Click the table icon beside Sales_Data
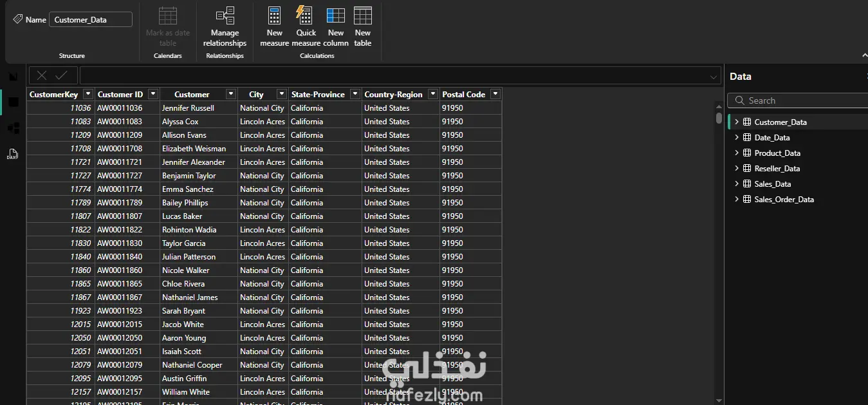This screenshot has height=405, width=868. click(x=747, y=184)
